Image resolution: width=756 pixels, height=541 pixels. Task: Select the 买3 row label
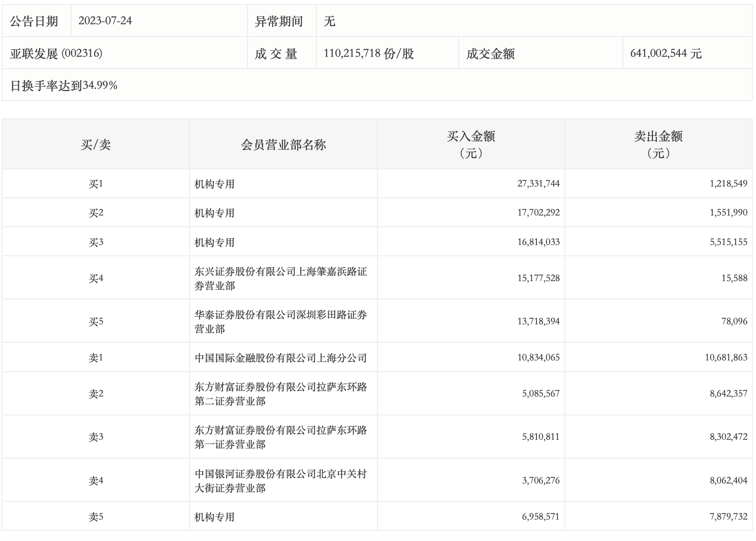tap(96, 242)
